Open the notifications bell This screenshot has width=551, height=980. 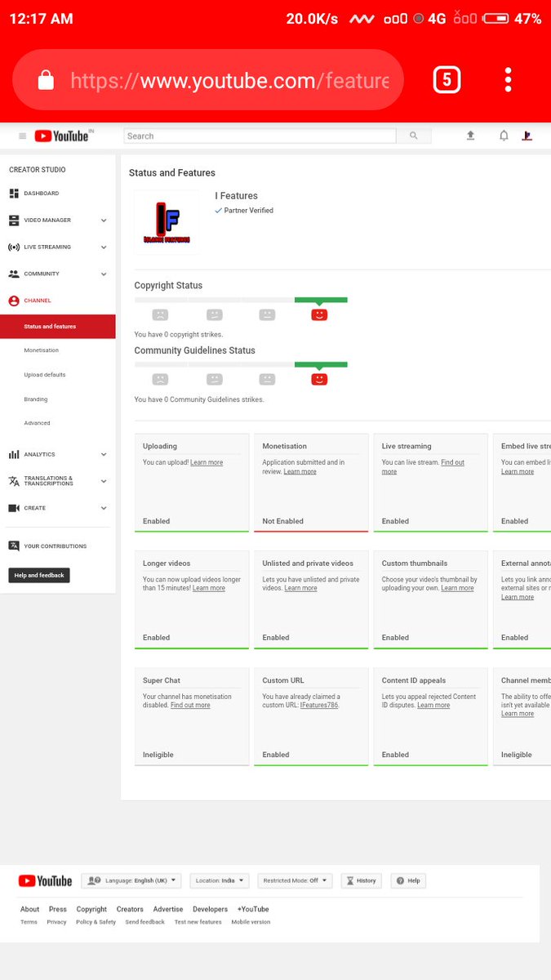tap(504, 136)
